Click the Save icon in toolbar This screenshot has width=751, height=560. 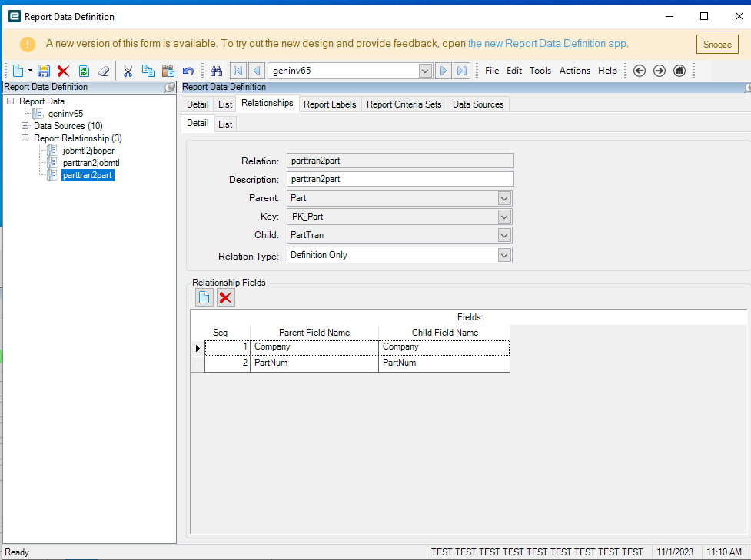pos(44,71)
